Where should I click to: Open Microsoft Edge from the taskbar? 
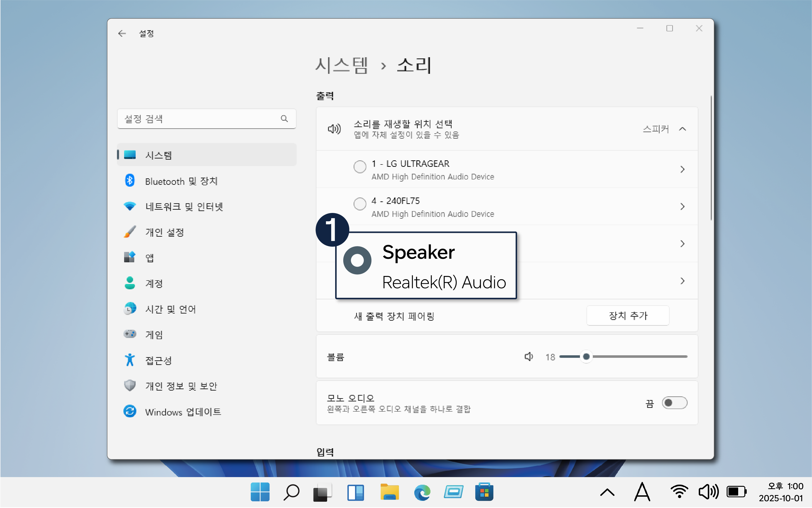[422, 493]
